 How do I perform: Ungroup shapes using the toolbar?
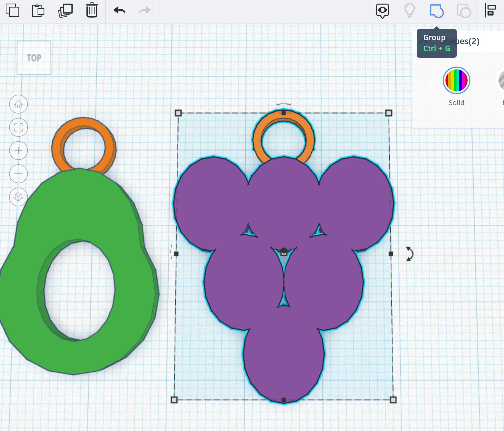tap(464, 11)
